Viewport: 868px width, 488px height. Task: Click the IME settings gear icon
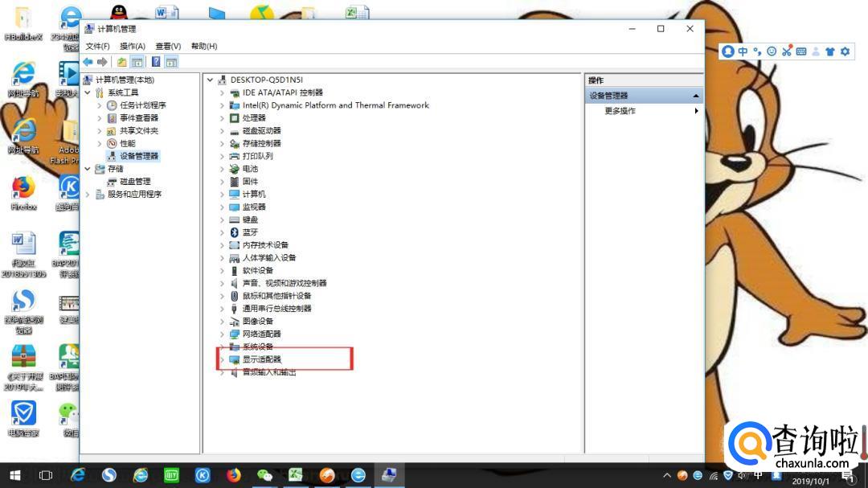(x=845, y=51)
